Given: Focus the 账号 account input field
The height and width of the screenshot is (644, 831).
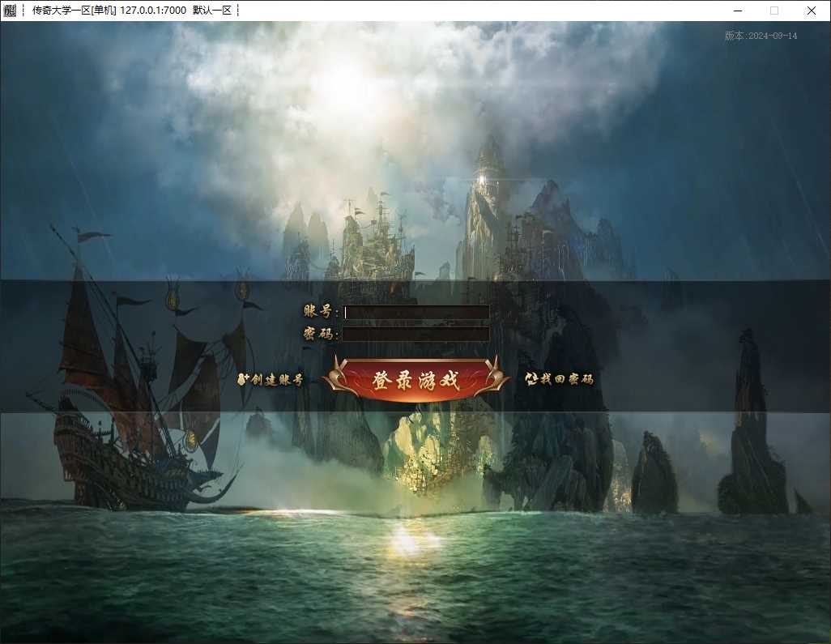Looking at the screenshot, I should tap(416, 312).
